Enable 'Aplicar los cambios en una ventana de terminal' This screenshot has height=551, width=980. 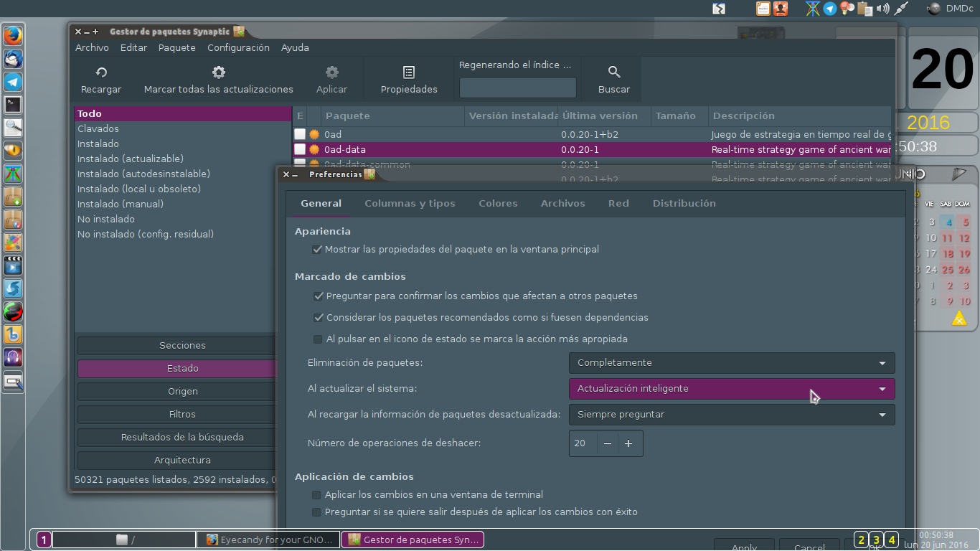coord(316,494)
